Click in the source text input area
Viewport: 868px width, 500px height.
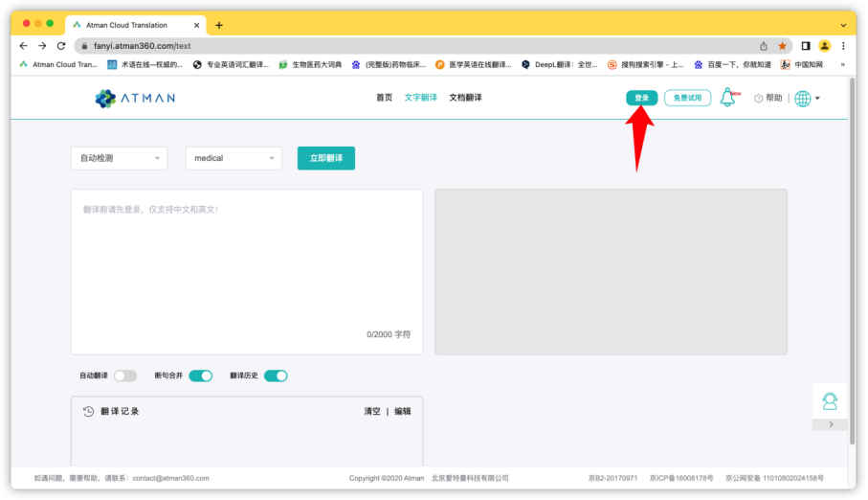[x=247, y=272]
